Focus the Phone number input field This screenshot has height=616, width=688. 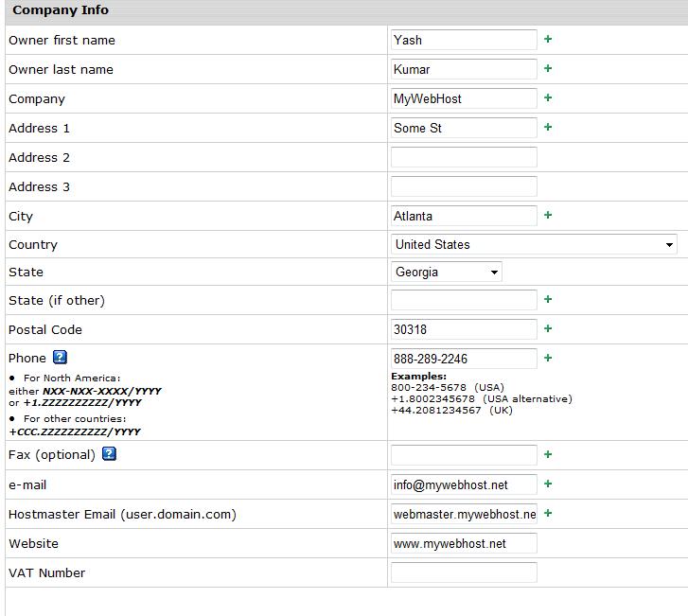tap(464, 359)
